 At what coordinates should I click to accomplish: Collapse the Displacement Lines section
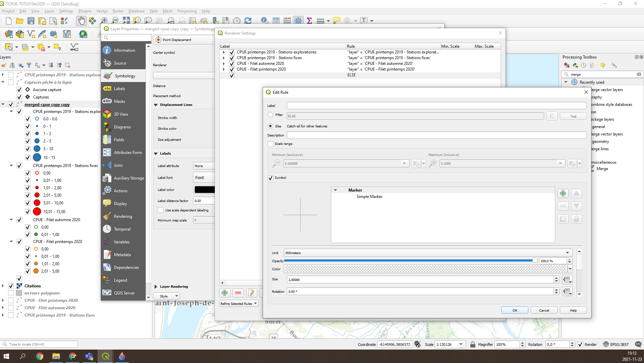pos(156,105)
